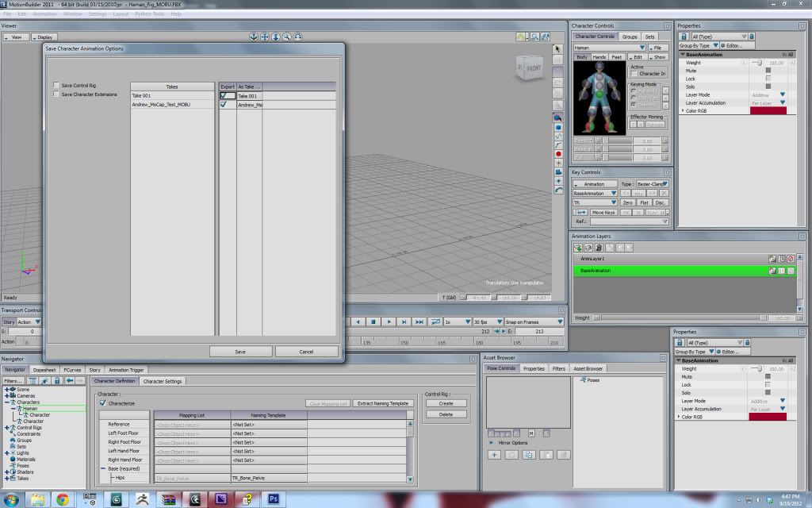Expand the Control Rigs node in the Navigator tree
This screenshot has width=812, height=508.
pyautogui.click(x=6, y=428)
